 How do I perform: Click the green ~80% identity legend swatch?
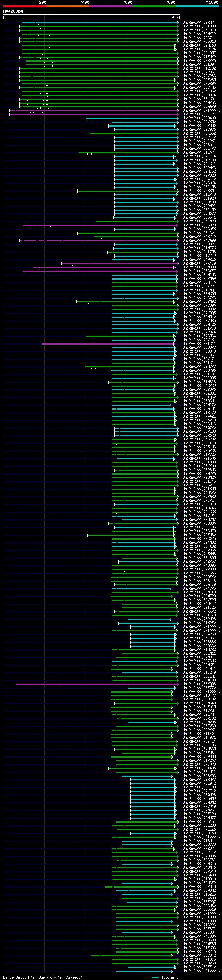pos(154,6)
